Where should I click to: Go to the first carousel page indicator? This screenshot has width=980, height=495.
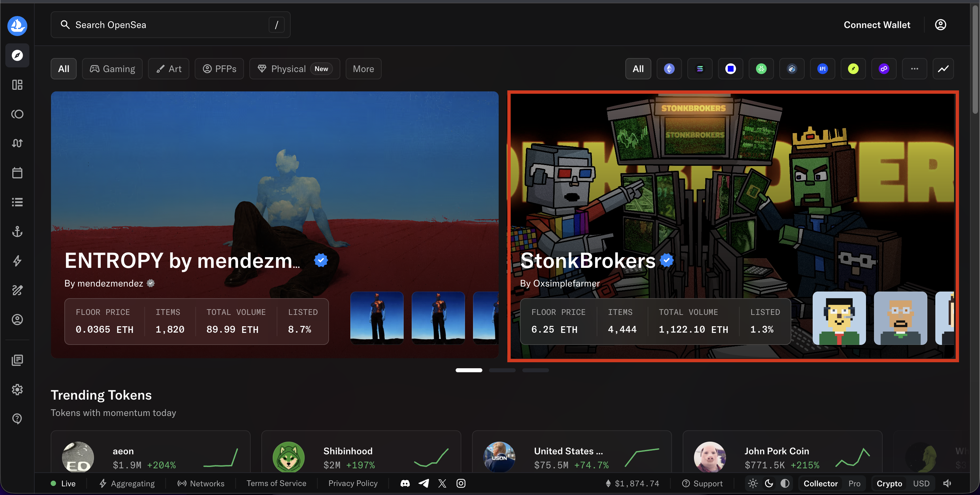point(469,370)
